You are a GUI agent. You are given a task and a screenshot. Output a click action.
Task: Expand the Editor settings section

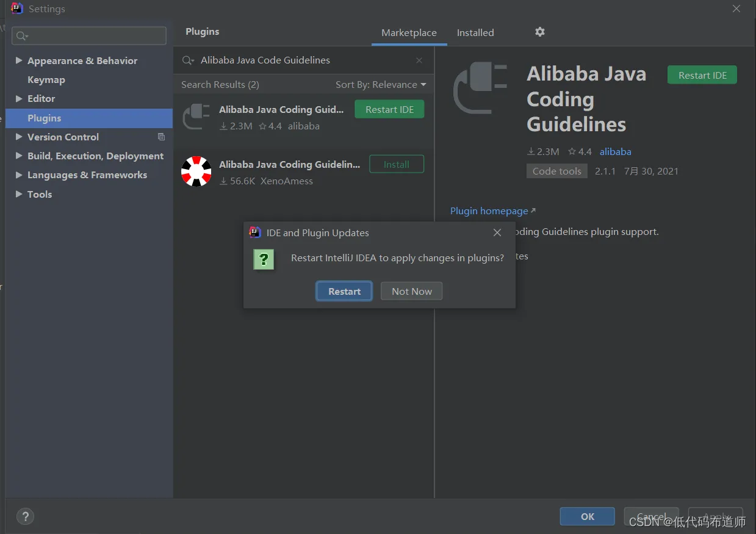pos(19,98)
